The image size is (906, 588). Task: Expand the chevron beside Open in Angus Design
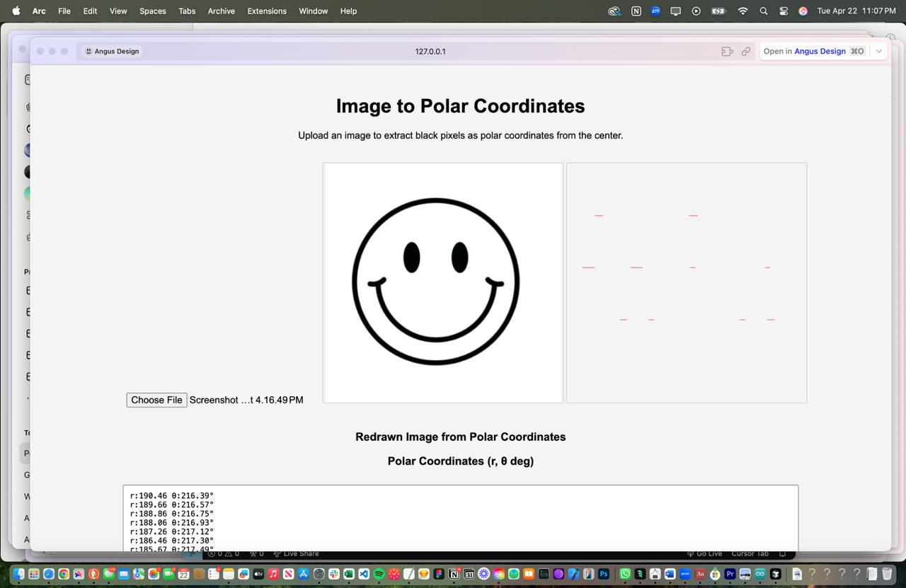(878, 51)
